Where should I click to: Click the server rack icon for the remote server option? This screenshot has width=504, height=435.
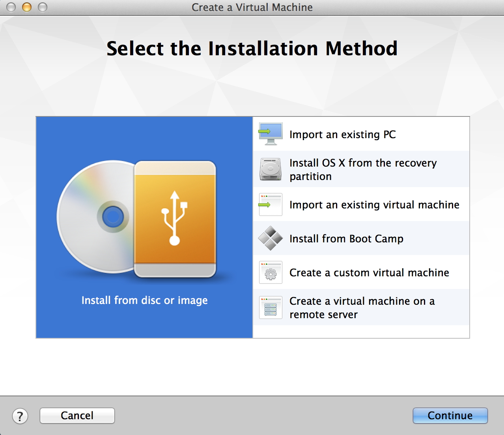coord(270,307)
